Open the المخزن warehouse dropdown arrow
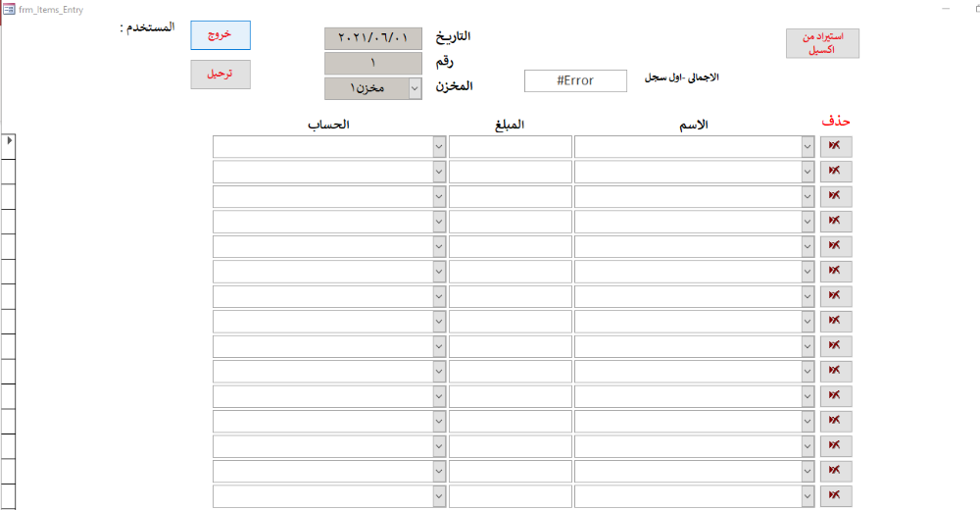This screenshot has height=510, width=980. click(x=415, y=89)
